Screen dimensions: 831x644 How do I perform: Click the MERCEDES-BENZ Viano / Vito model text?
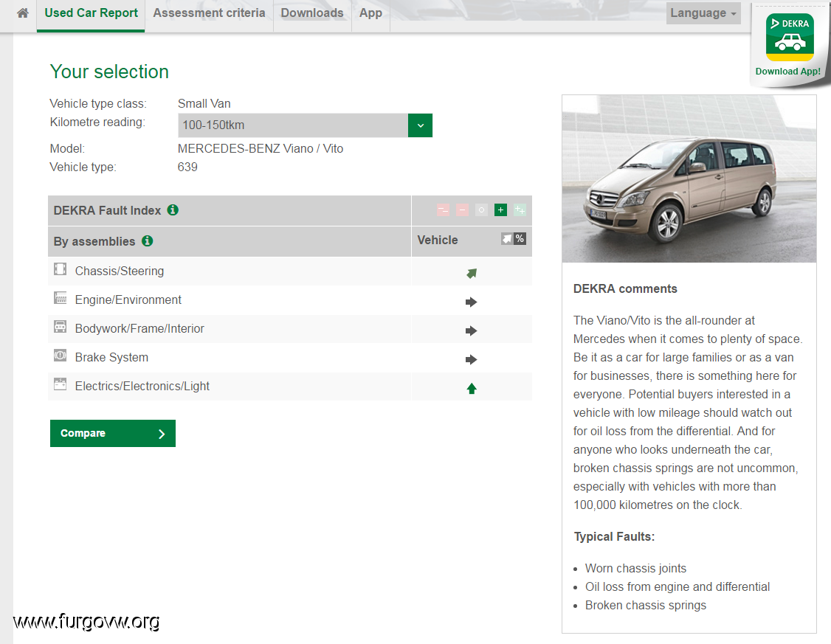click(261, 149)
